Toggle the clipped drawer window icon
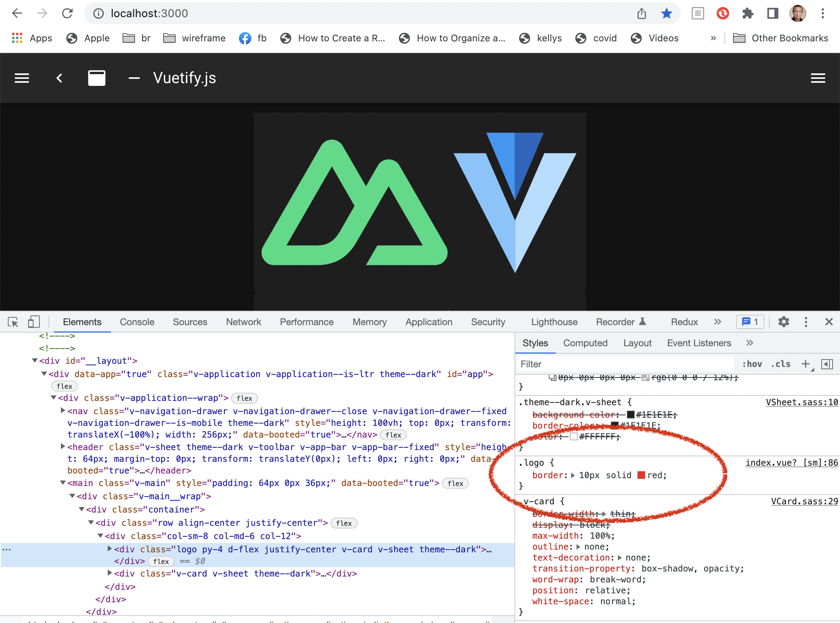 coord(97,78)
